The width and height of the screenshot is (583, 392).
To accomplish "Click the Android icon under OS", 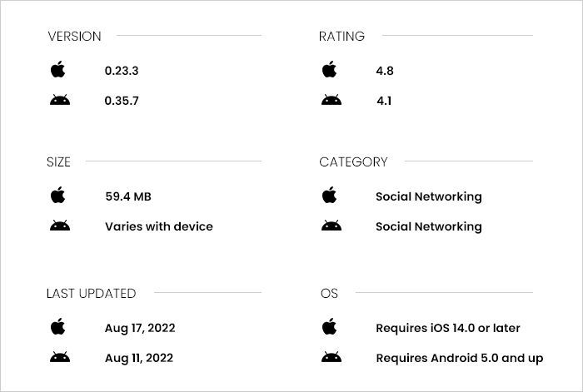I will click(331, 357).
